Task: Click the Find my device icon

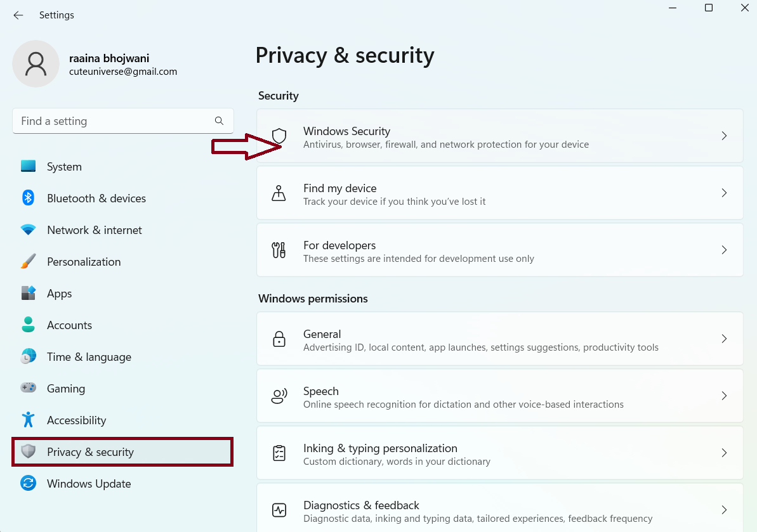Action: point(279,193)
